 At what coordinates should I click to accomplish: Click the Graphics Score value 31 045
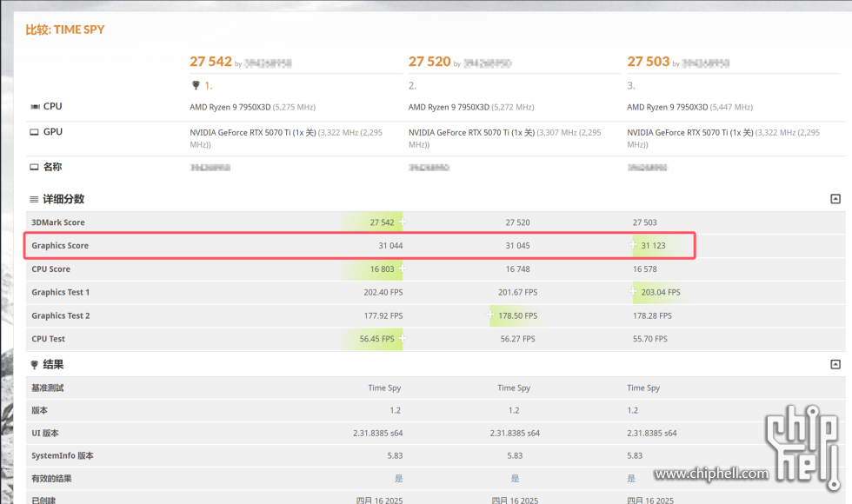pos(518,246)
